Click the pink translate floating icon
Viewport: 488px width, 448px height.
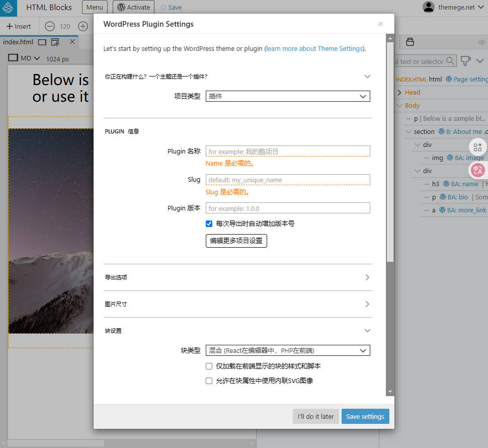coord(477,170)
